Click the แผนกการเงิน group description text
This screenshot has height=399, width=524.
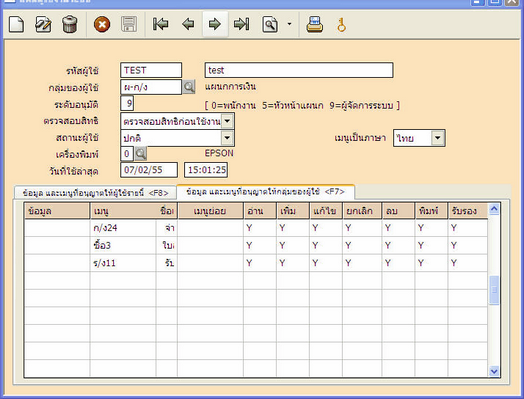click(x=230, y=87)
